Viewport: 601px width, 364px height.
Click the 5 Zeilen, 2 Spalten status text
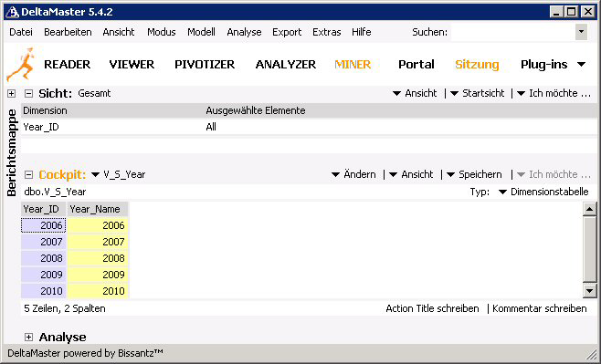(65, 308)
